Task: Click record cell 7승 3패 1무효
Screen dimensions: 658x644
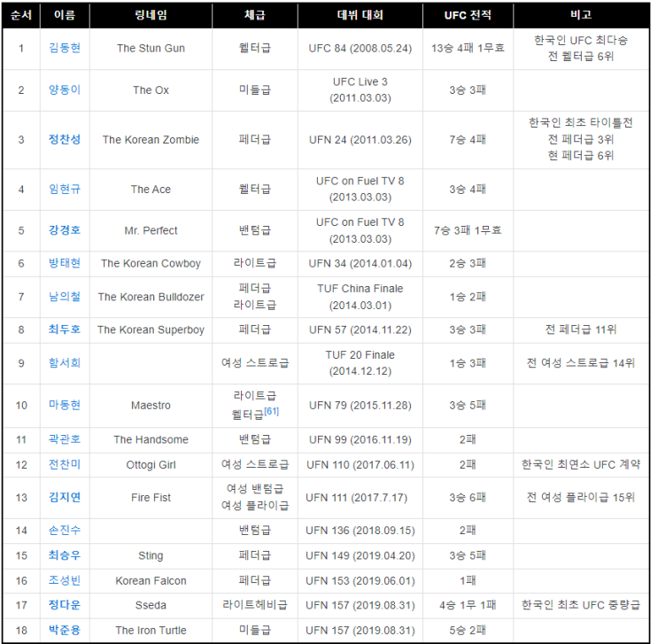Action: point(468,230)
